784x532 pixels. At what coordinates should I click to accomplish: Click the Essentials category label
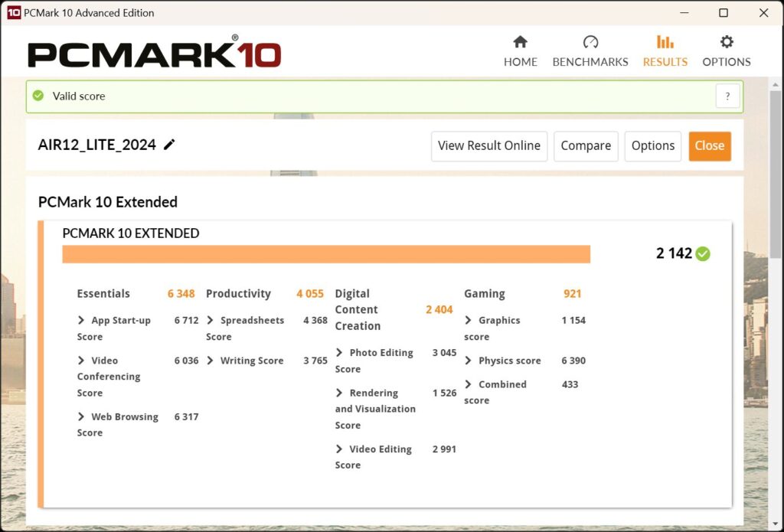[x=103, y=293]
